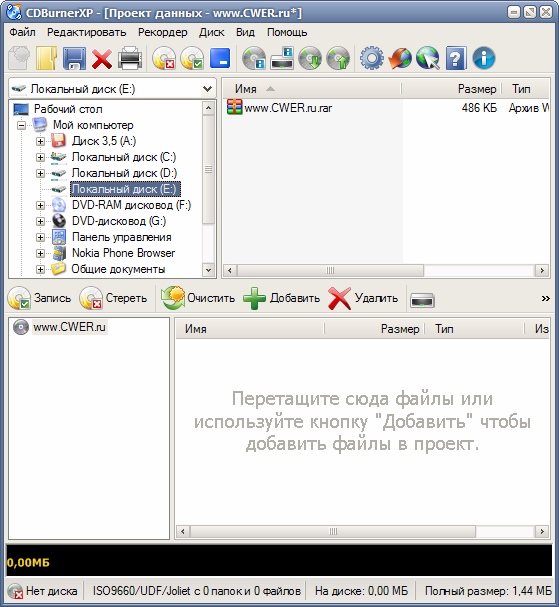
Task: Expand the Общие документы node
Action: [40, 269]
